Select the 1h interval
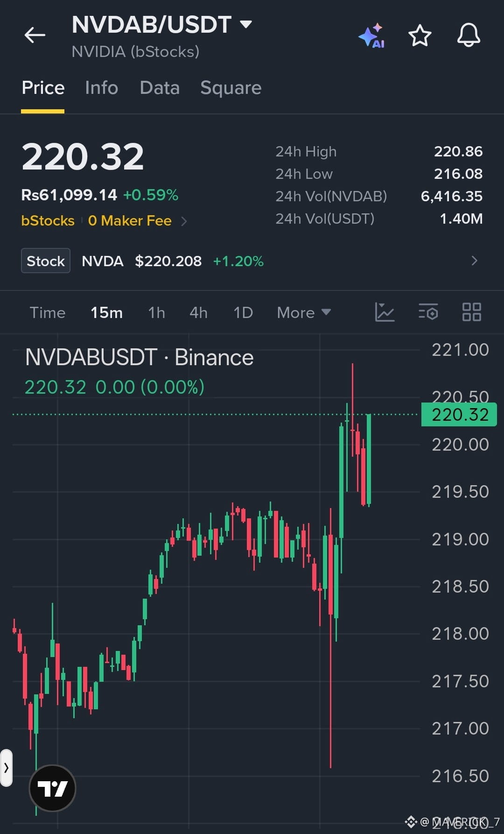 click(156, 312)
